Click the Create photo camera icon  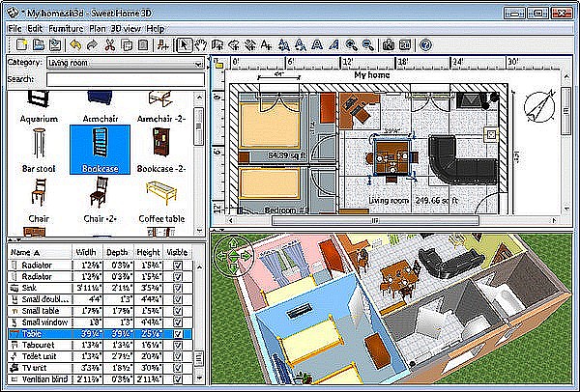[388, 45]
